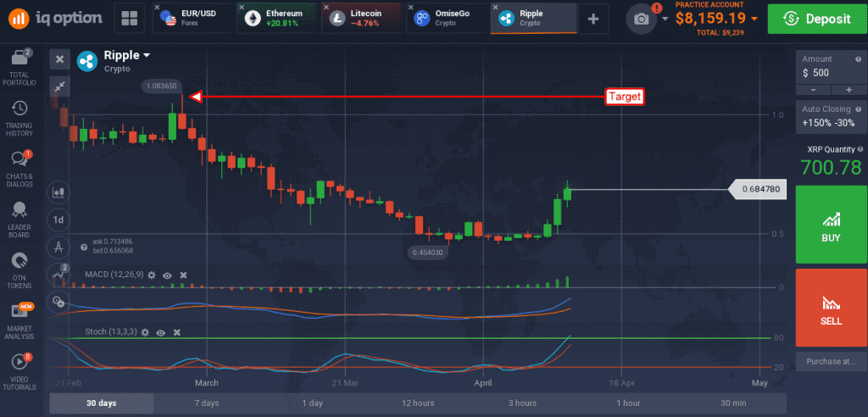This screenshot has height=417, width=868.
Task: Open Auto Closing +150% -30% settings
Action: pos(832,117)
